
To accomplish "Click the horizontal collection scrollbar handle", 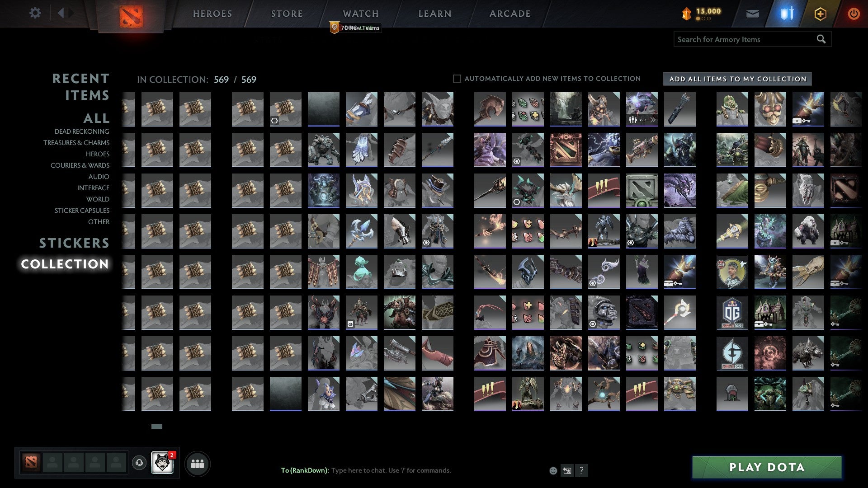I will pos(157,426).
